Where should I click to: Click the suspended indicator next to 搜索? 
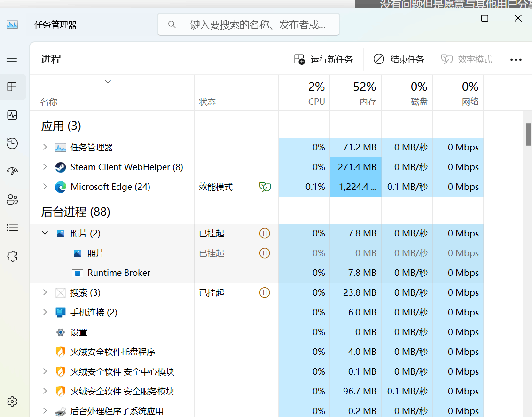(265, 292)
